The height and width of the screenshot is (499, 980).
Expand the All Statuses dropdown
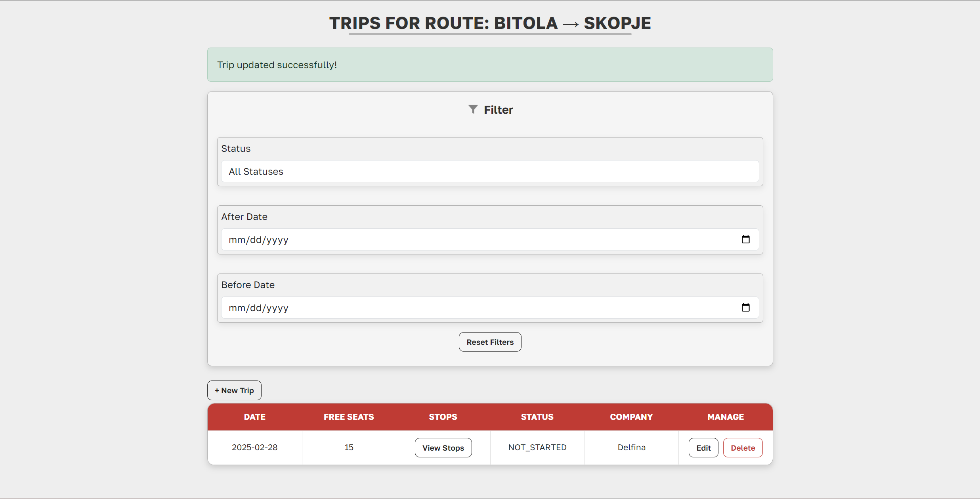point(490,171)
